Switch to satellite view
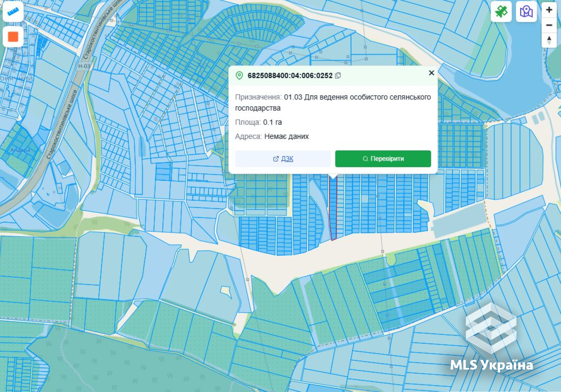Image resolution: width=561 pixels, height=392 pixels. pyautogui.click(x=501, y=11)
